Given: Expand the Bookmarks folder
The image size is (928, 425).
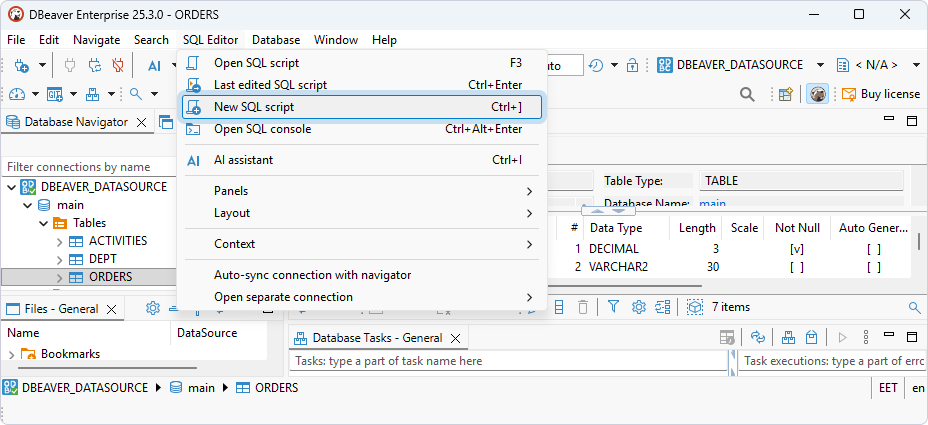Looking at the screenshot, I should 12,354.
